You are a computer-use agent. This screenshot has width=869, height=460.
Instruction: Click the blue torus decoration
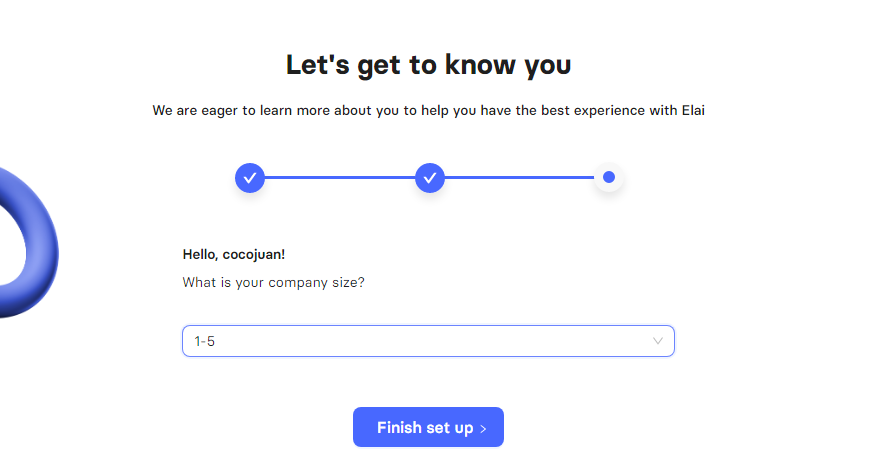tap(28, 243)
